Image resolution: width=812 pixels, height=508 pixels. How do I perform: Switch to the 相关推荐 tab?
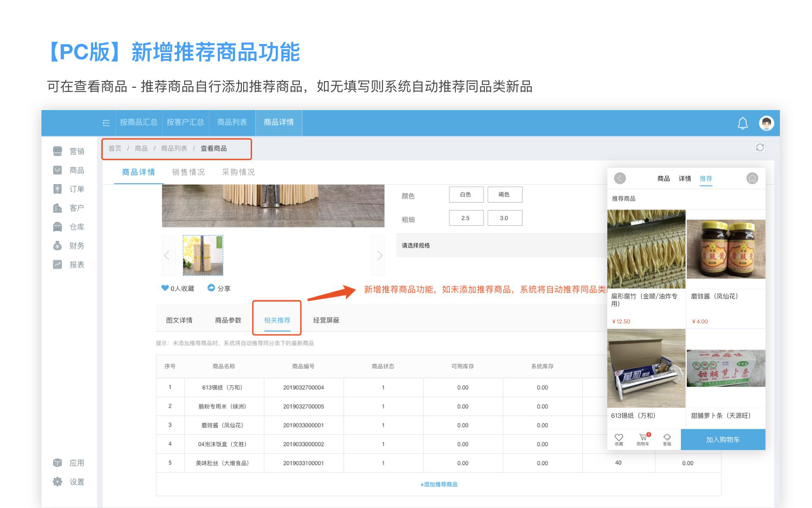(277, 320)
